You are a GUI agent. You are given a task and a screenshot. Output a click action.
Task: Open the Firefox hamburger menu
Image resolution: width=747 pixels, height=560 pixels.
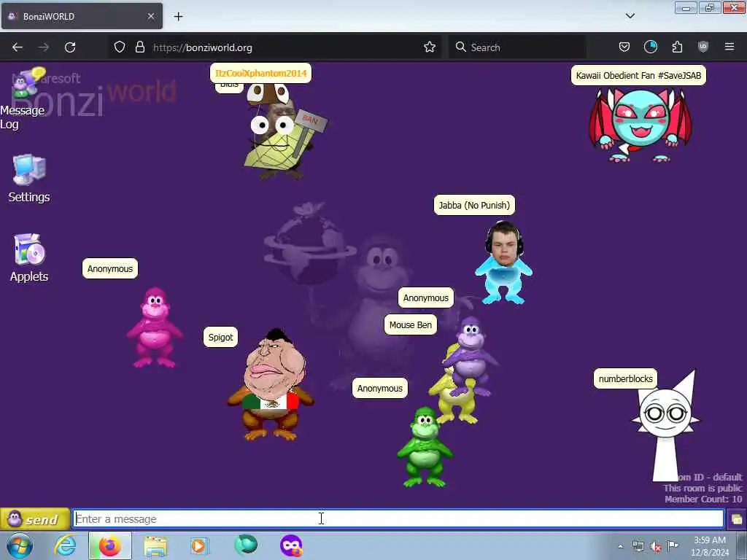pos(729,47)
